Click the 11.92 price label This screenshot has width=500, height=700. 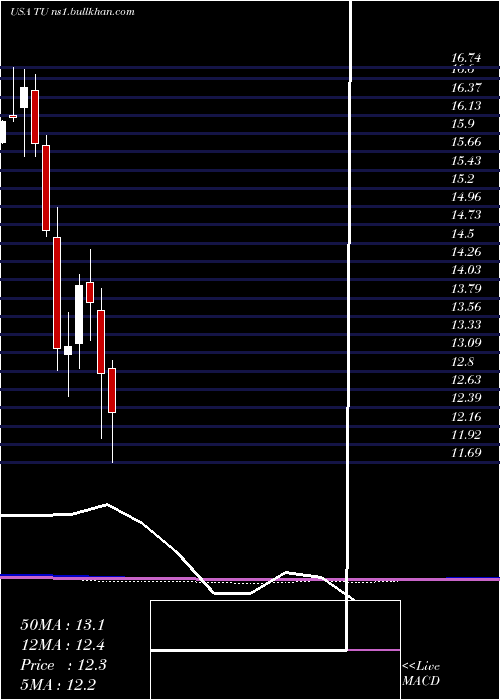tap(466, 434)
